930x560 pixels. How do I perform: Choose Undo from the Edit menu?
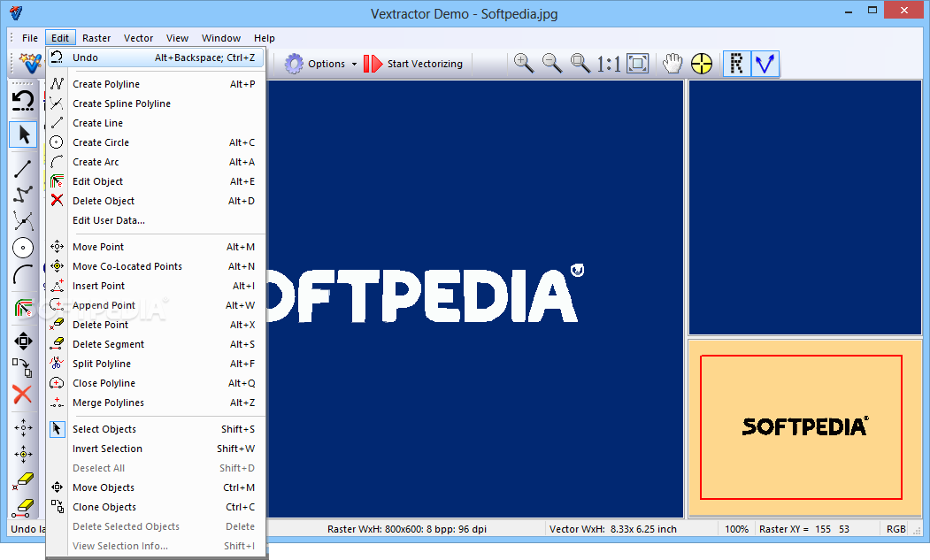pos(156,58)
